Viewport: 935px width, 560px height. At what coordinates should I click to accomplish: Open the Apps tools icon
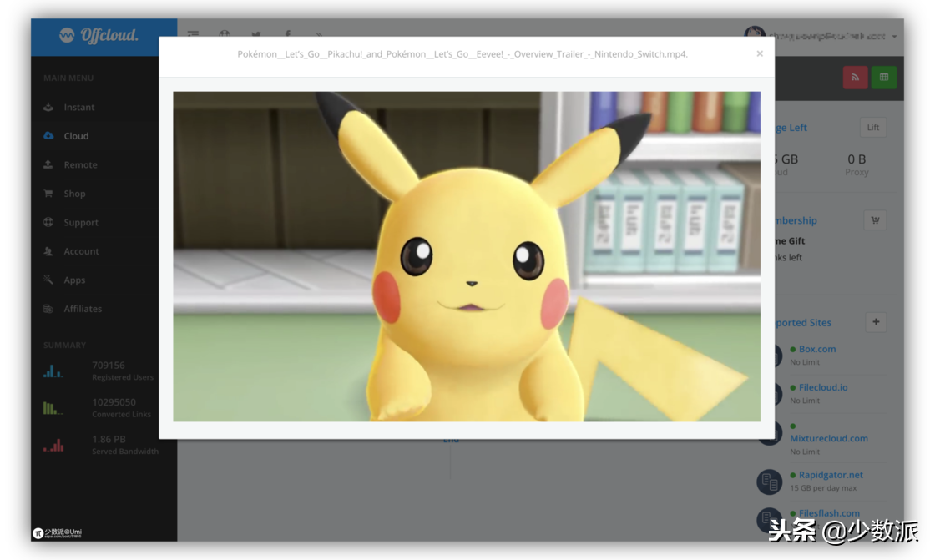(x=48, y=280)
